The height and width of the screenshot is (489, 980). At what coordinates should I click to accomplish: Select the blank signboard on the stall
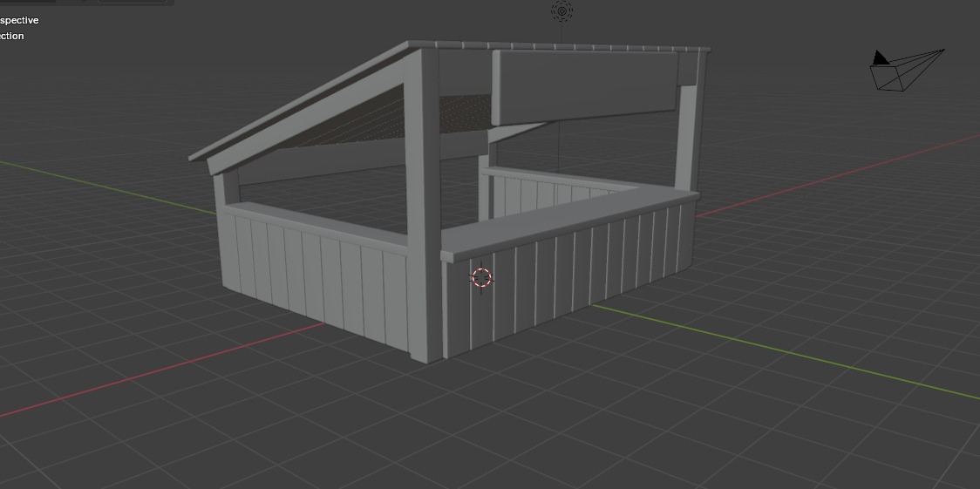pos(584,86)
